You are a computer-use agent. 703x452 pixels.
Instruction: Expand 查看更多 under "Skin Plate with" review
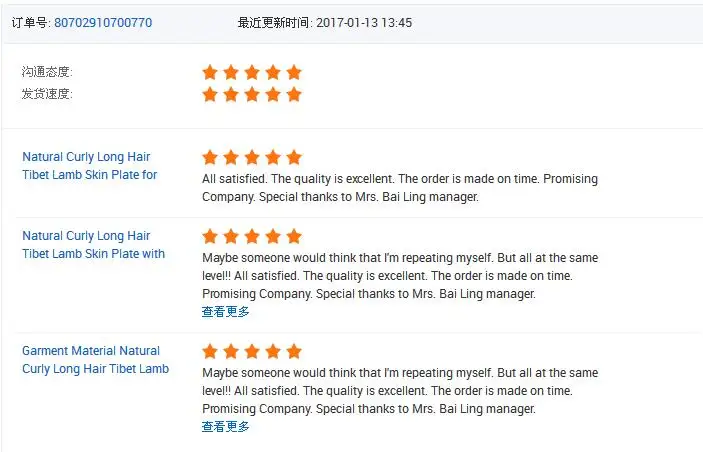pyautogui.click(x=225, y=311)
